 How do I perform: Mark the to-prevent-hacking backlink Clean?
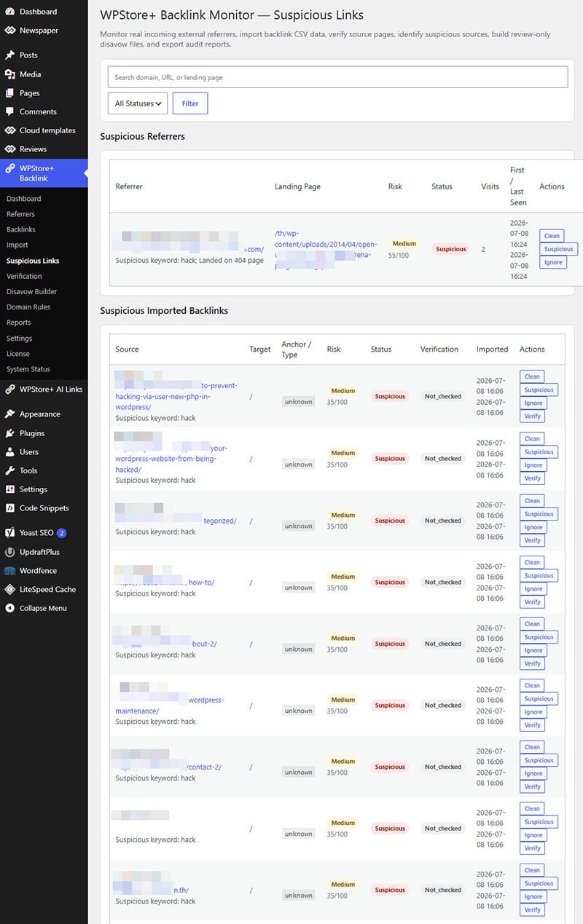pos(532,376)
